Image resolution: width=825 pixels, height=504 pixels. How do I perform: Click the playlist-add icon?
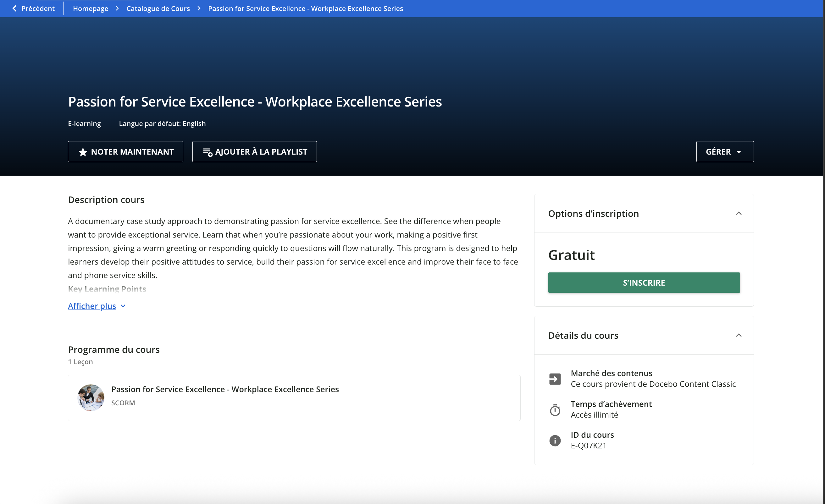pyautogui.click(x=207, y=152)
